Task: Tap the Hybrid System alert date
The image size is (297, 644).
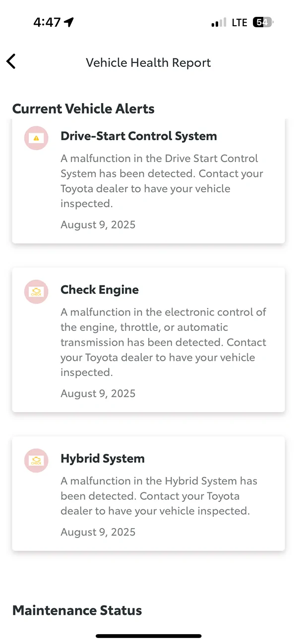Action: point(98,532)
